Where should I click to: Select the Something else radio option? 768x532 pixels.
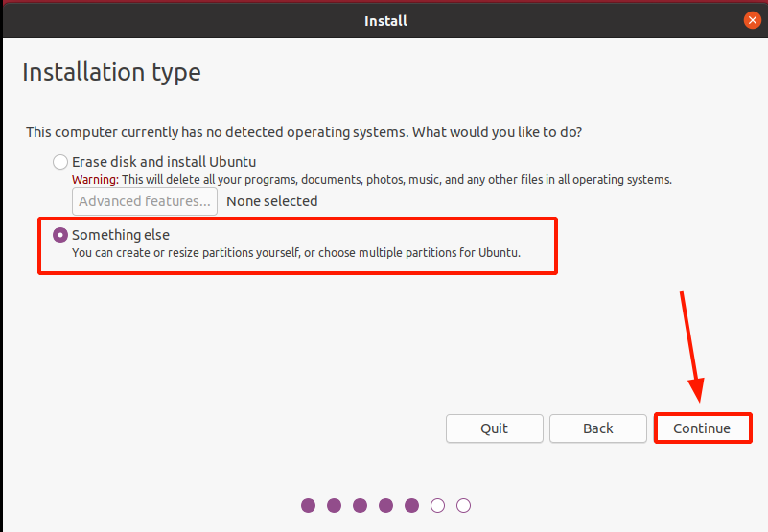(x=60, y=235)
